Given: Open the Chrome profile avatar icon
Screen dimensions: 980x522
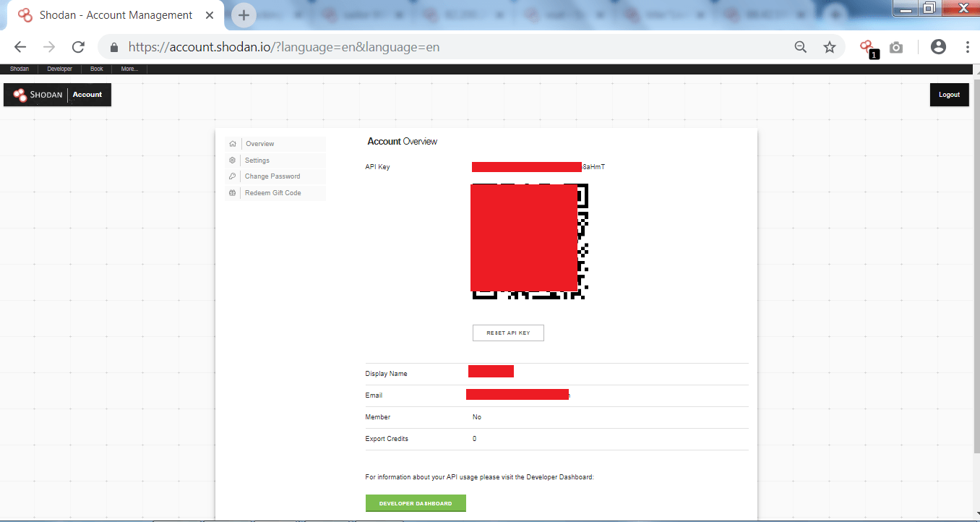Looking at the screenshot, I should pos(938,47).
